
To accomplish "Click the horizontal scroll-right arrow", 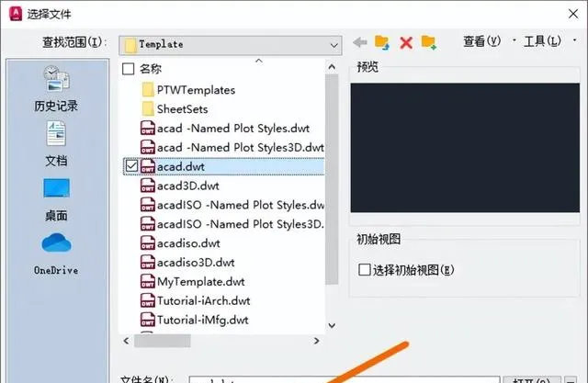I will (x=316, y=341).
